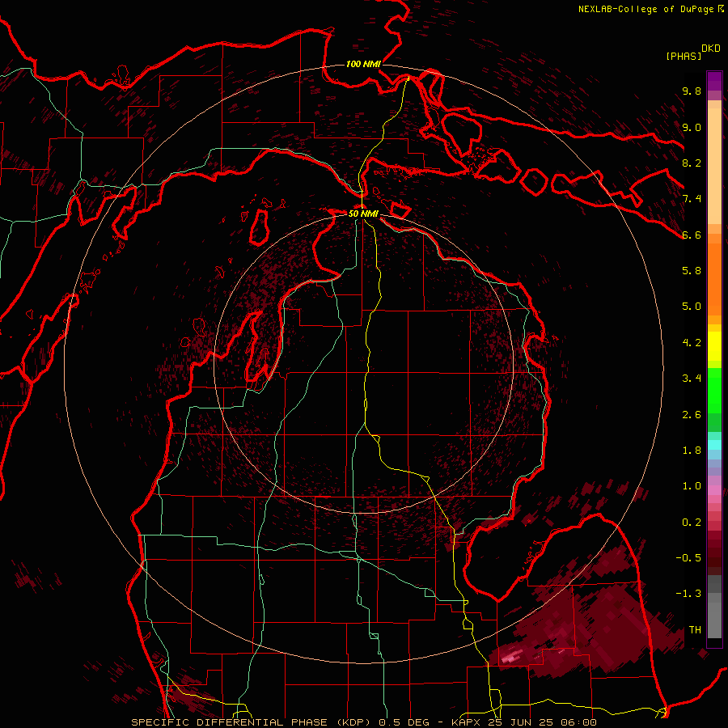Pick the bright green segment of color bar
Viewport: 728px width, 728px height.
(x=714, y=390)
